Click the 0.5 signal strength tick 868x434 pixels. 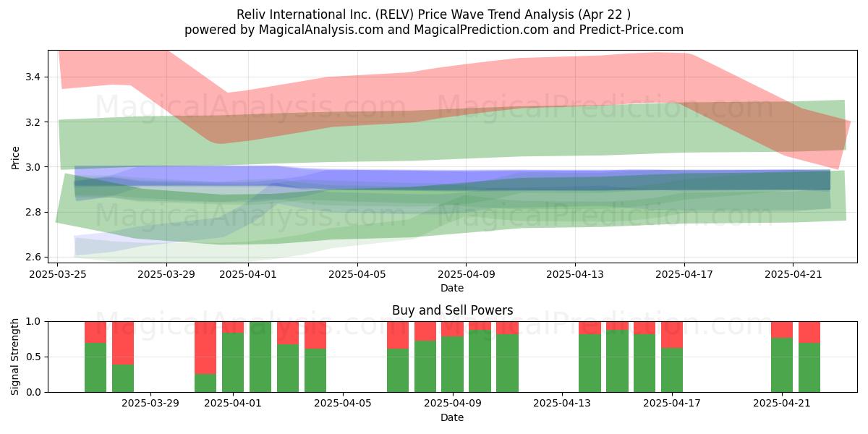point(34,357)
